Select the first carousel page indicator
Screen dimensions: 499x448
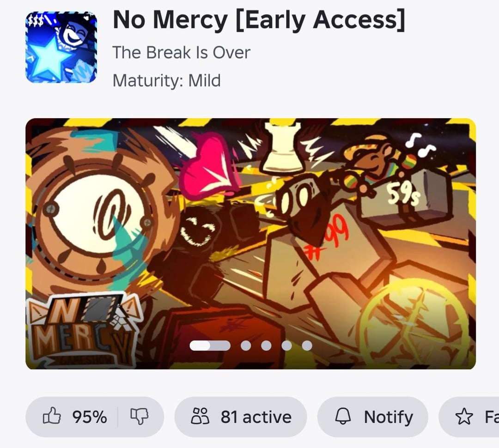[x=210, y=345]
